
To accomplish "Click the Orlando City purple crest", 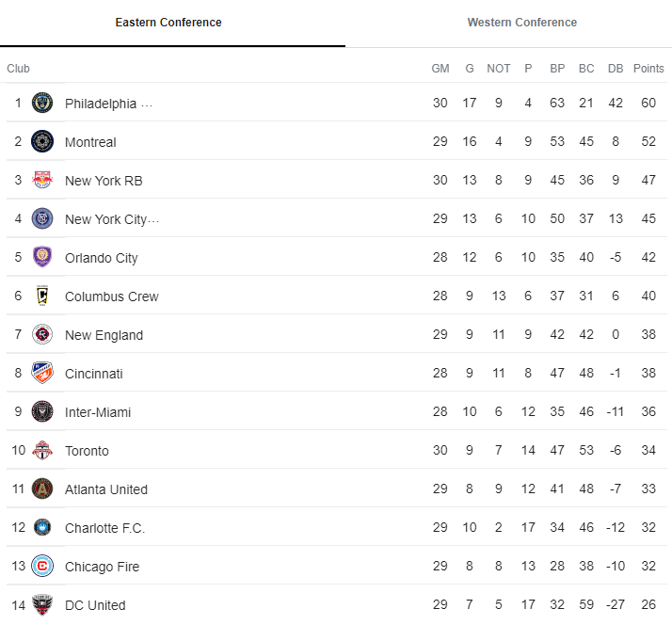I will point(42,257).
